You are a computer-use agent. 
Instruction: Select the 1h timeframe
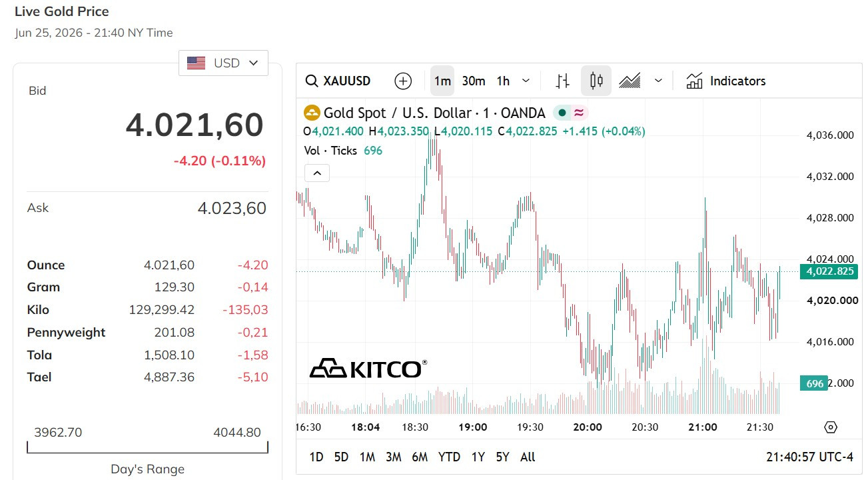pyautogui.click(x=503, y=81)
